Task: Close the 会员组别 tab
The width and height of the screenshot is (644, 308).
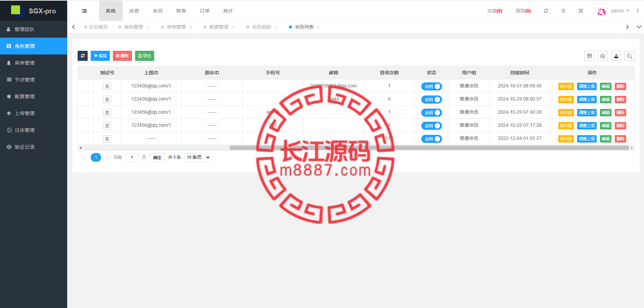Action: (276, 27)
